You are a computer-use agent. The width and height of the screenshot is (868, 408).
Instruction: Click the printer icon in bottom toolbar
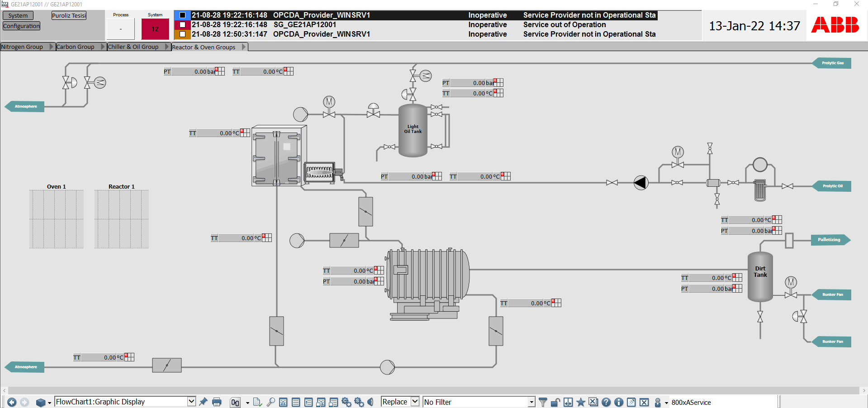coord(217,402)
